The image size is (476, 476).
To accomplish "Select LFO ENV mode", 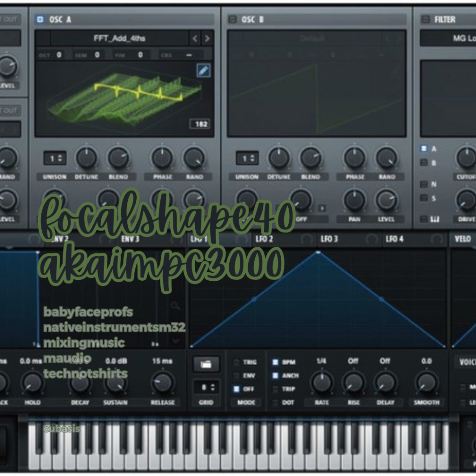I will pyautogui.click(x=237, y=376).
